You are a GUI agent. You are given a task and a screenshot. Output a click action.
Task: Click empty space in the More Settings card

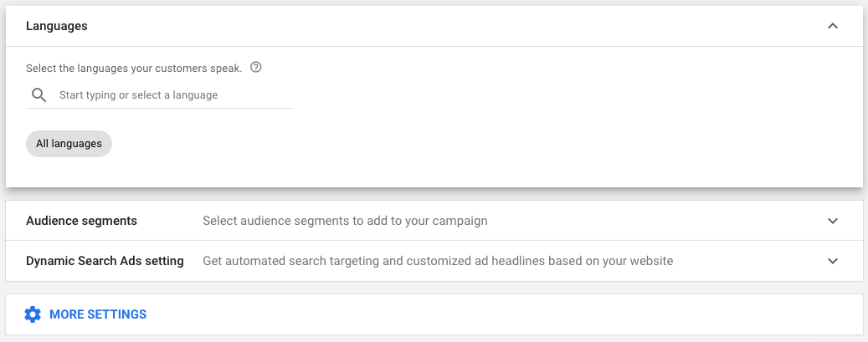tap(498, 314)
